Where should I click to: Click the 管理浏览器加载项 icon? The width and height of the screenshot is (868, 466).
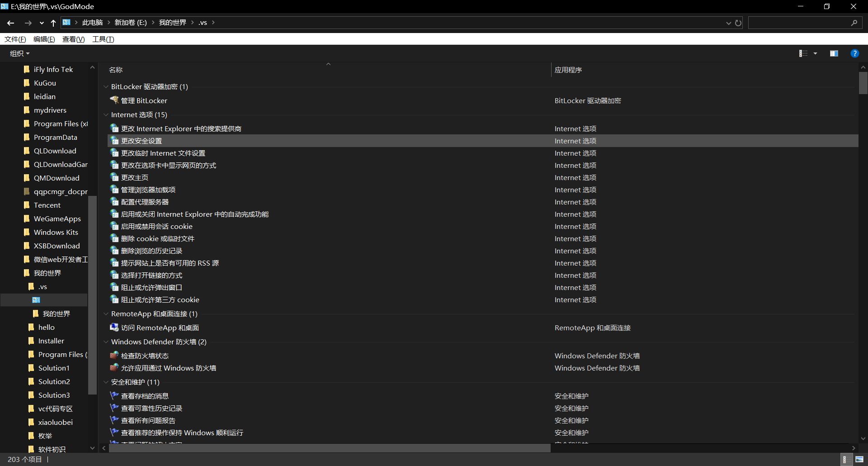point(114,190)
